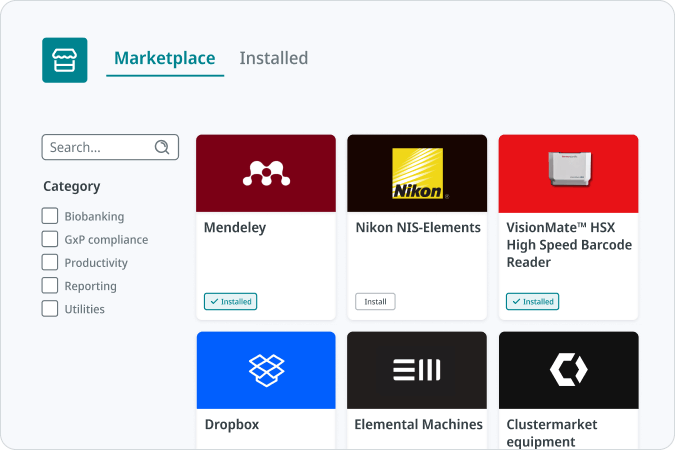This screenshot has width=675, height=450.
Task: Click the search magnifier icon
Action: 162,147
